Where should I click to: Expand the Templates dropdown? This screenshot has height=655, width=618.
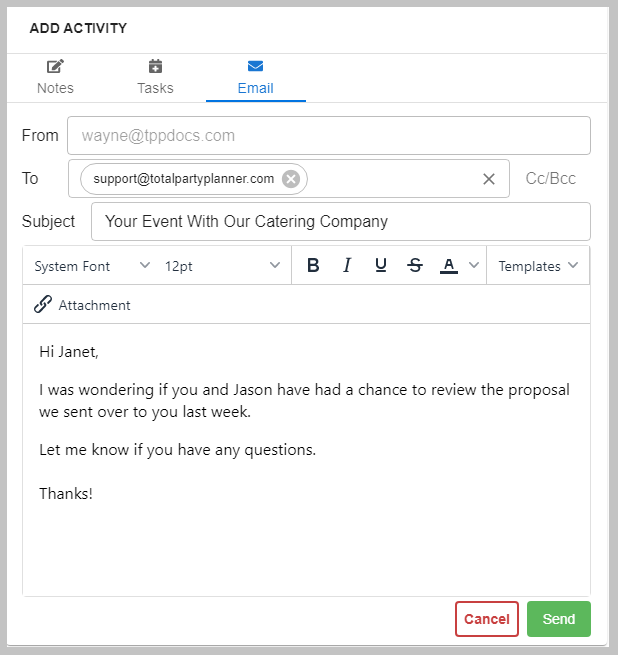(x=538, y=266)
